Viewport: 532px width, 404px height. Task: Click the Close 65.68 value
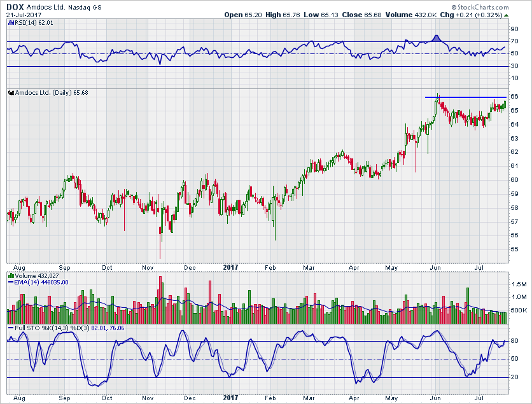tap(361, 15)
